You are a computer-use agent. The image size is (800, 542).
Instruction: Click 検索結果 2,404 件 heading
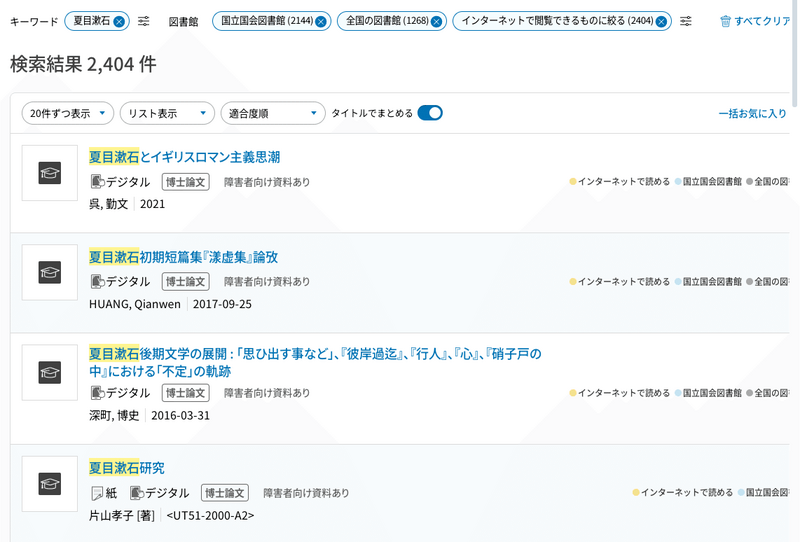click(83, 64)
